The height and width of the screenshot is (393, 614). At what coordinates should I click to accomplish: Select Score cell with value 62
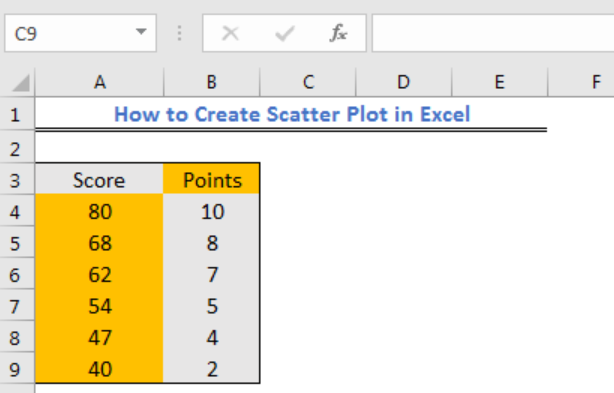[x=99, y=274]
